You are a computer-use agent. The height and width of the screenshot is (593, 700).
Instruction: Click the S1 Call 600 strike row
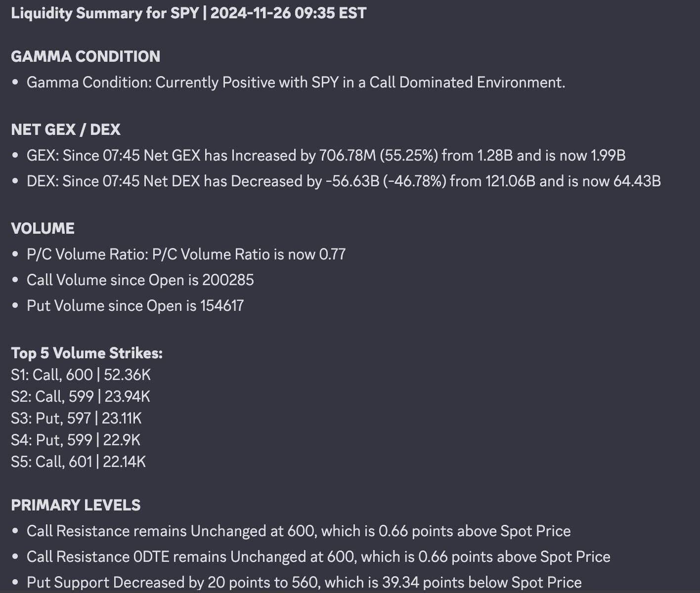[81, 375]
